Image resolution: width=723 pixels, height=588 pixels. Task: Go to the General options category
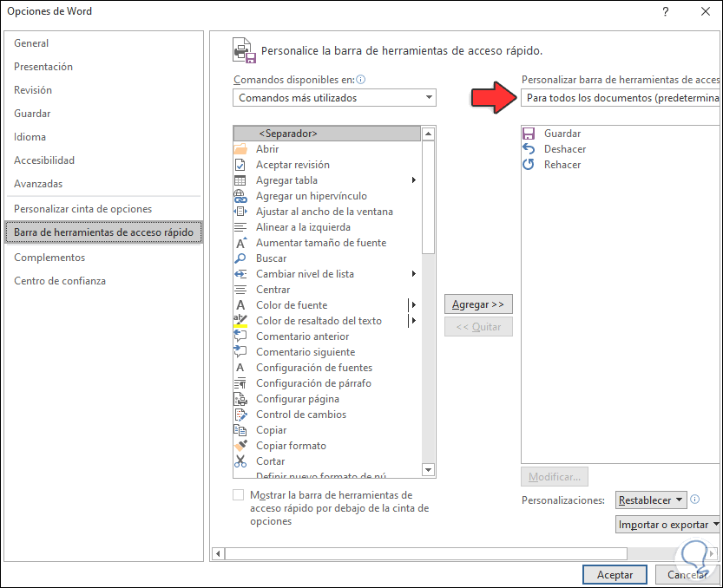31,43
